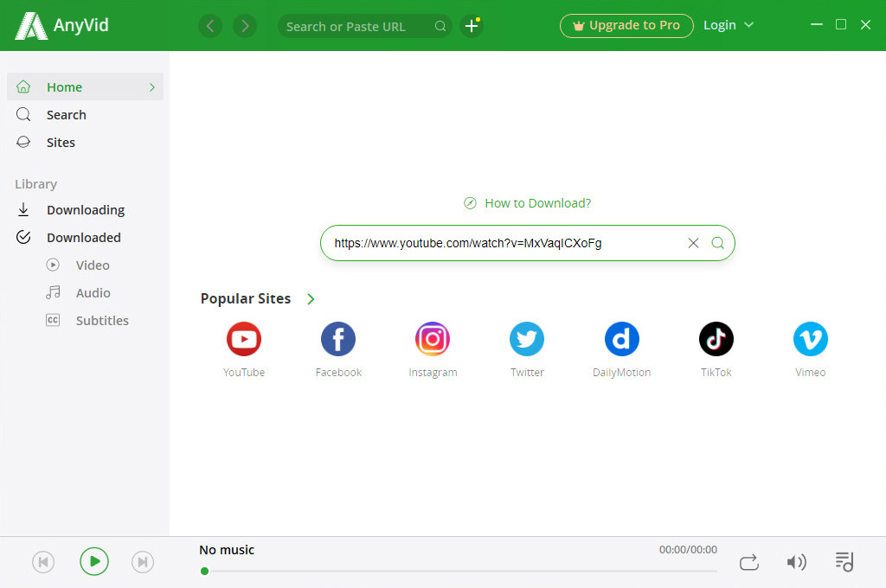Open the Home sidebar item

86,87
